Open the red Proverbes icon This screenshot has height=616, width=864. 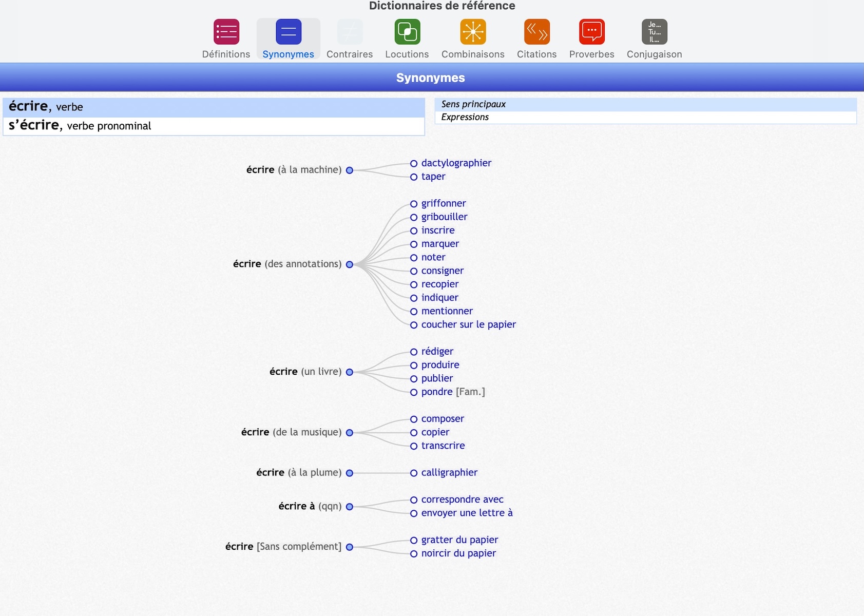(591, 32)
